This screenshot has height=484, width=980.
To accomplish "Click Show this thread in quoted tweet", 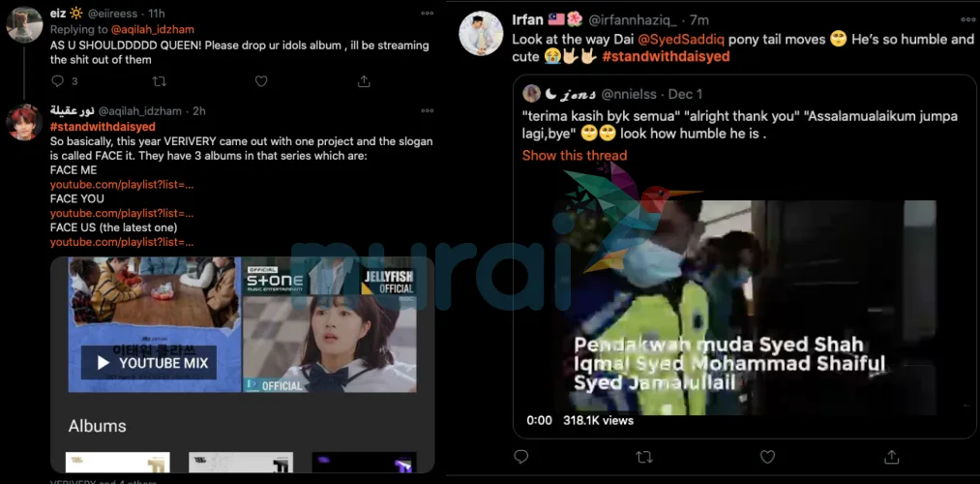I will click(x=574, y=156).
